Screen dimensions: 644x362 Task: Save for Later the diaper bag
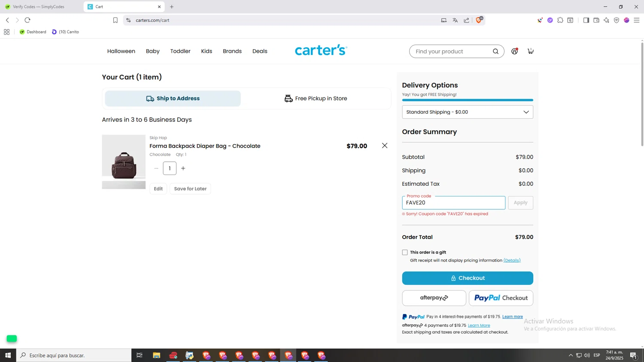190,189
